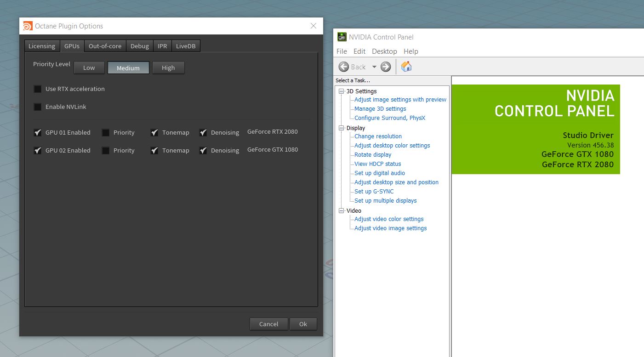Open Set up multiple displays
The image size is (644, 357).
click(x=386, y=201)
